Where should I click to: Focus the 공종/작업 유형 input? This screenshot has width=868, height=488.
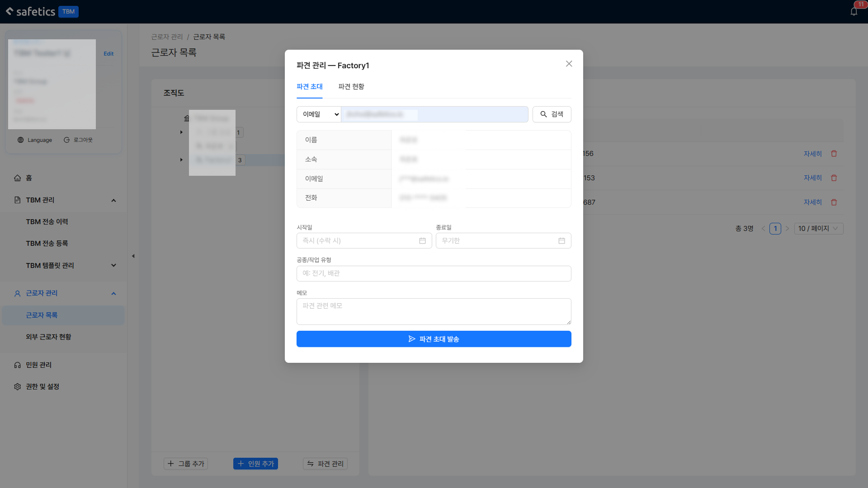pyautogui.click(x=434, y=273)
